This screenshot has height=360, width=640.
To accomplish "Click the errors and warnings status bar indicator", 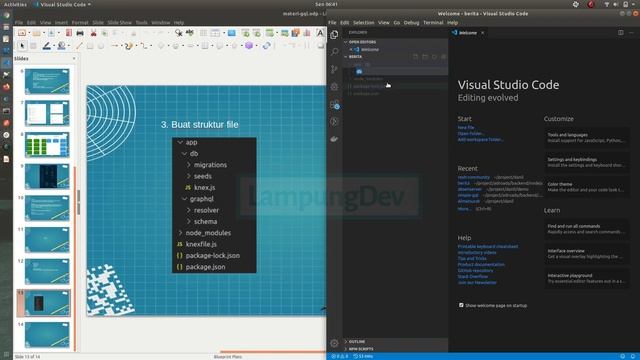I will point(340,356).
